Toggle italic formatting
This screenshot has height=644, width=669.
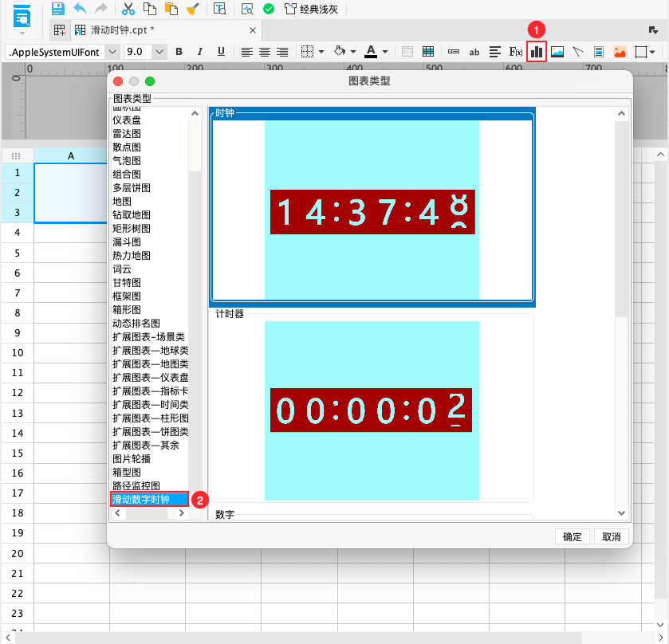coord(199,52)
